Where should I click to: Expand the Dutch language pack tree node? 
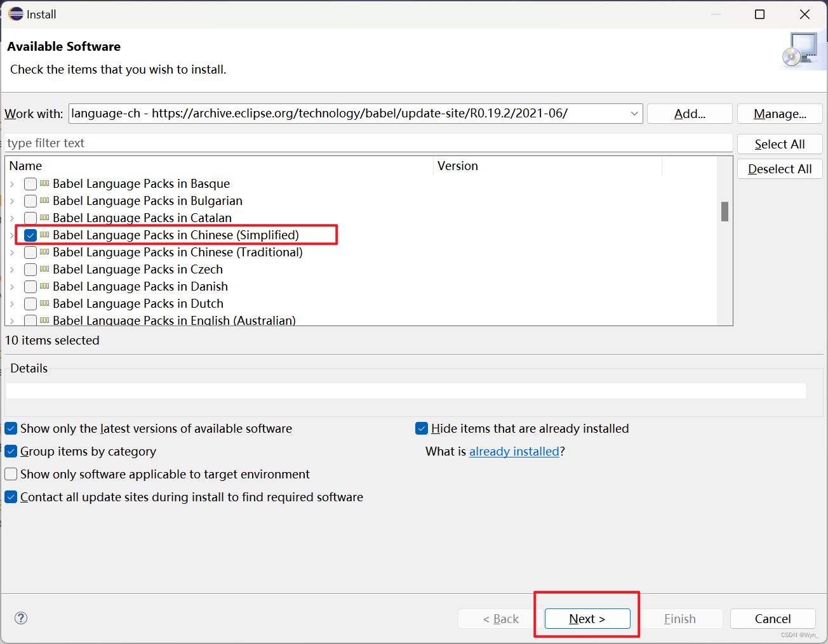tap(12, 304)
